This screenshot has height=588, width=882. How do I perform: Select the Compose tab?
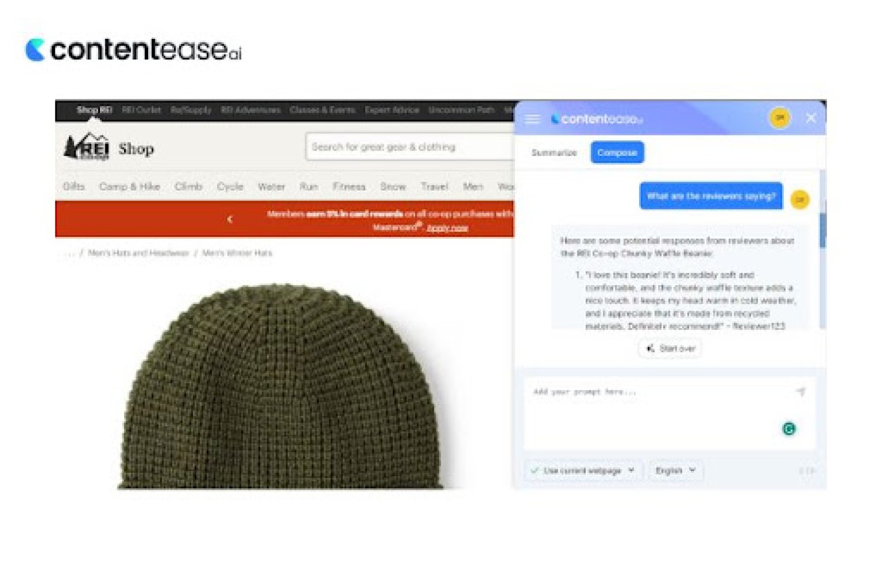[617, 152]
